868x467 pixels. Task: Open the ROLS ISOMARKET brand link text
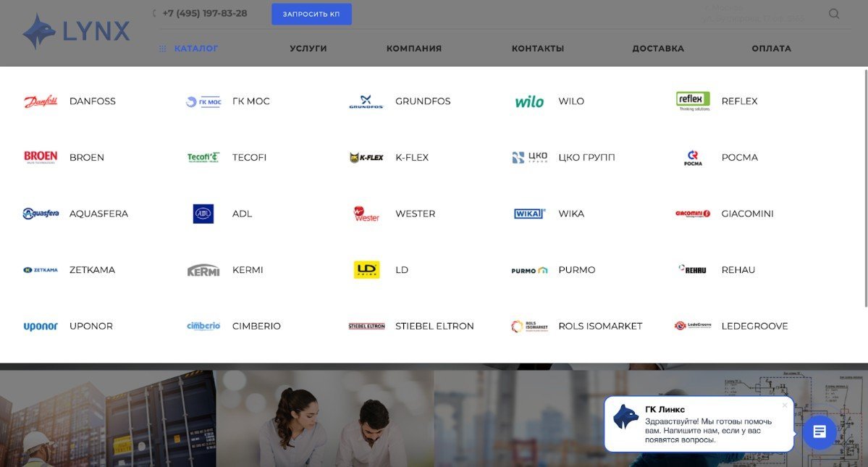tap(601, 327)
